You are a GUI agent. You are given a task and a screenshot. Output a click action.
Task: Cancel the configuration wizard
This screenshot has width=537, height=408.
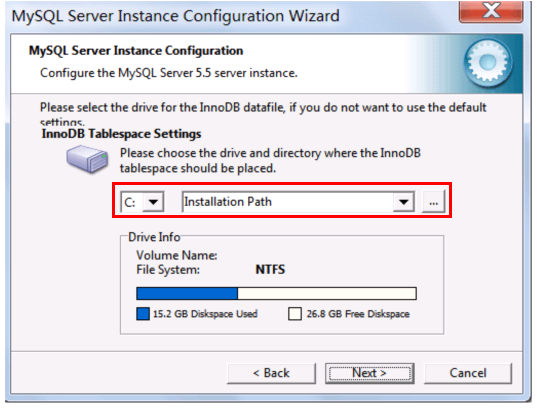coord(468,373)
